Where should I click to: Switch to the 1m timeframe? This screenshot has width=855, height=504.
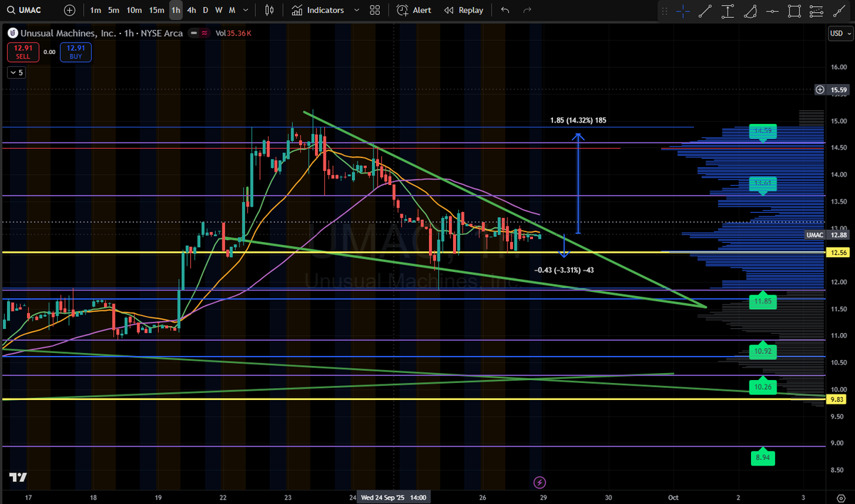coord(95,10)
